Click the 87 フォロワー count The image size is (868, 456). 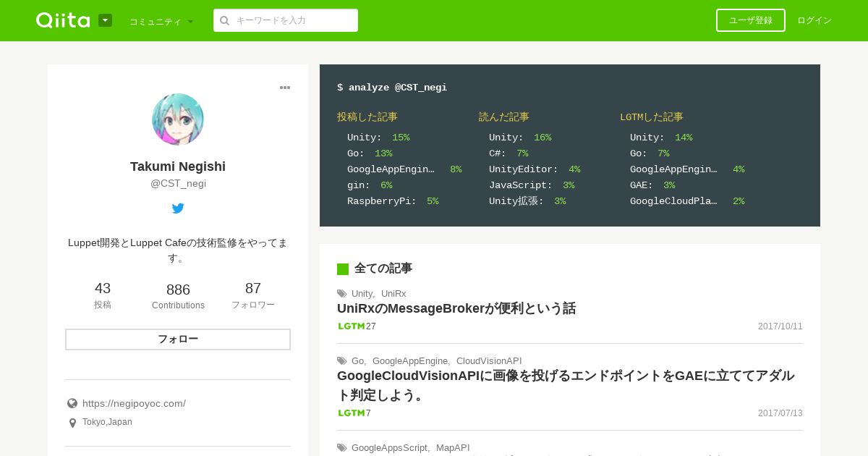click(253, 295)
